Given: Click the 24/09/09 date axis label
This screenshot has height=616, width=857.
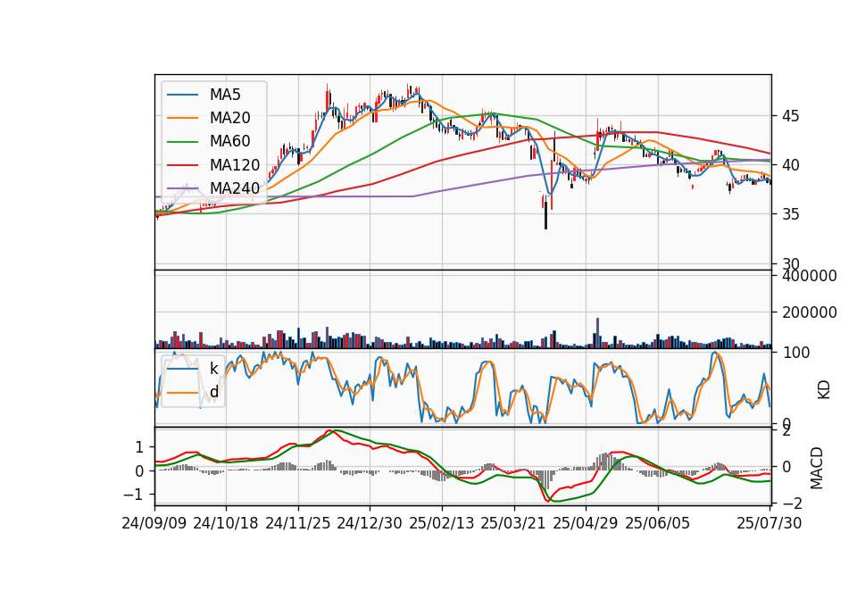Looking at the screenshot, I should (154, 523).
